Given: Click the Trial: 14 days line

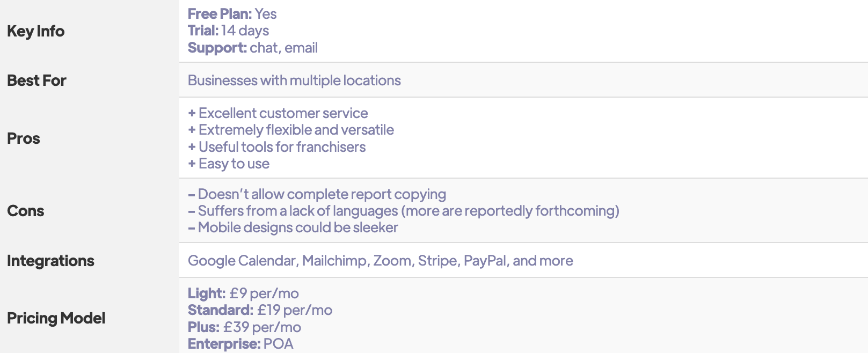Looking at the screenshot, I should tap(228, 31).
